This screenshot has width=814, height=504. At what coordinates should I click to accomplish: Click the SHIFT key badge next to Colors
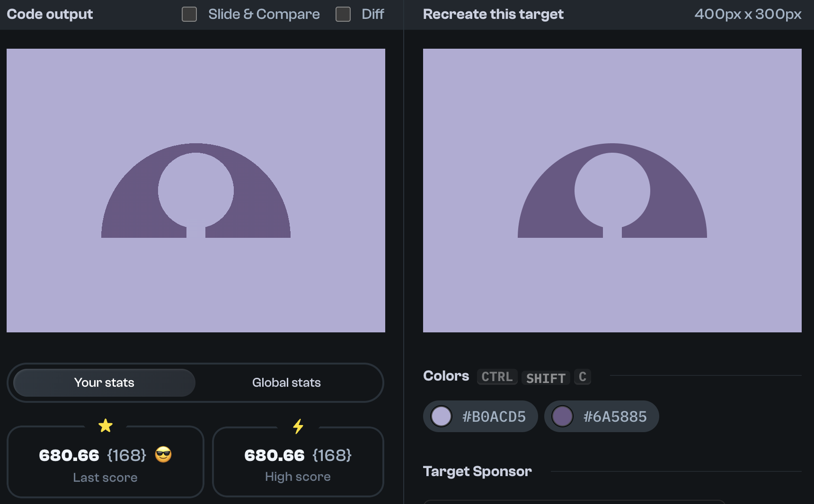point(545,378)
